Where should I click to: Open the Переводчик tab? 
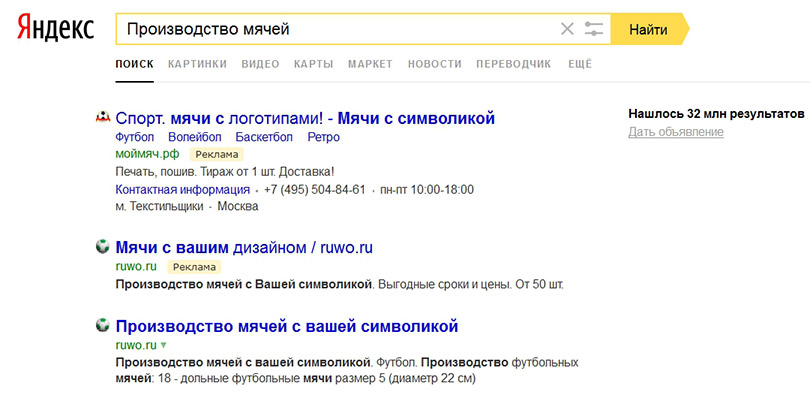514,64
